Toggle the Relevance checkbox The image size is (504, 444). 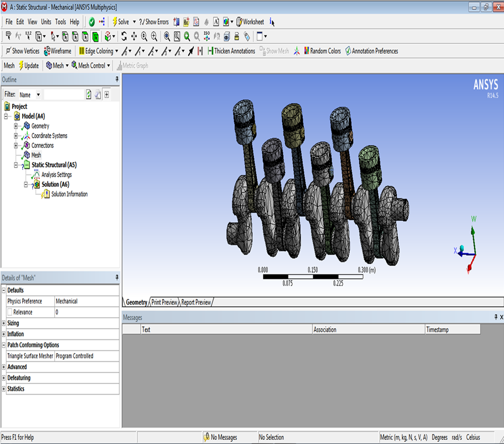tap(9, 312)
